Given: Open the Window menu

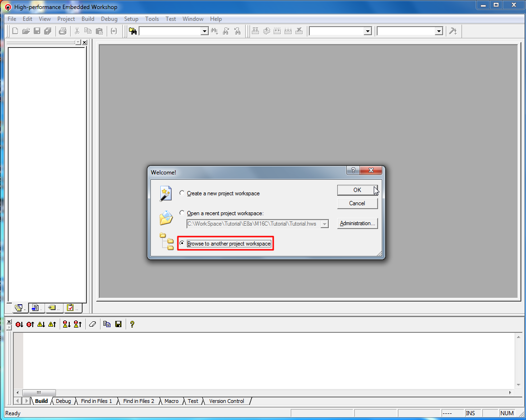Looking at the screenshot, I should point(193,19).
